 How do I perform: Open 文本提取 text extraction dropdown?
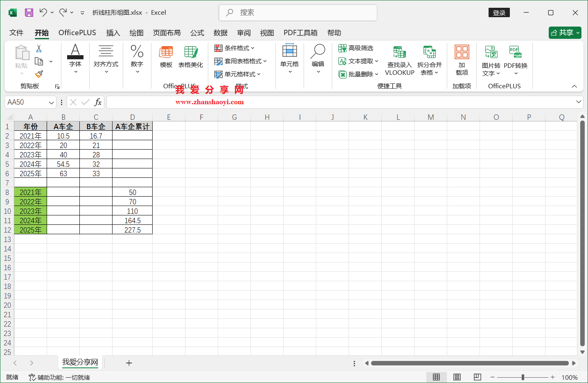(x=358, y=61)
